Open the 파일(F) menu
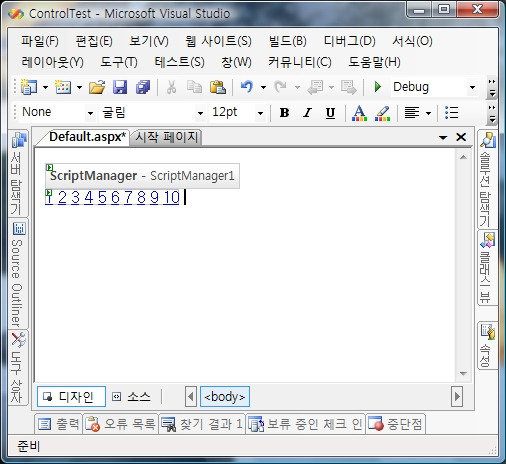The image size is (506, 464). point(40,41)
